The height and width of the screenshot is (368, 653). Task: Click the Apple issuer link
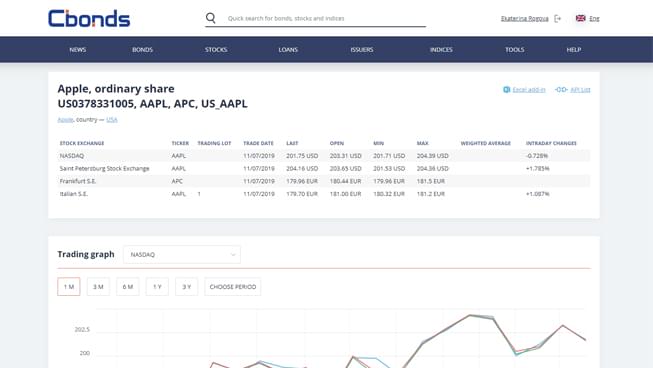pos(65,119)
